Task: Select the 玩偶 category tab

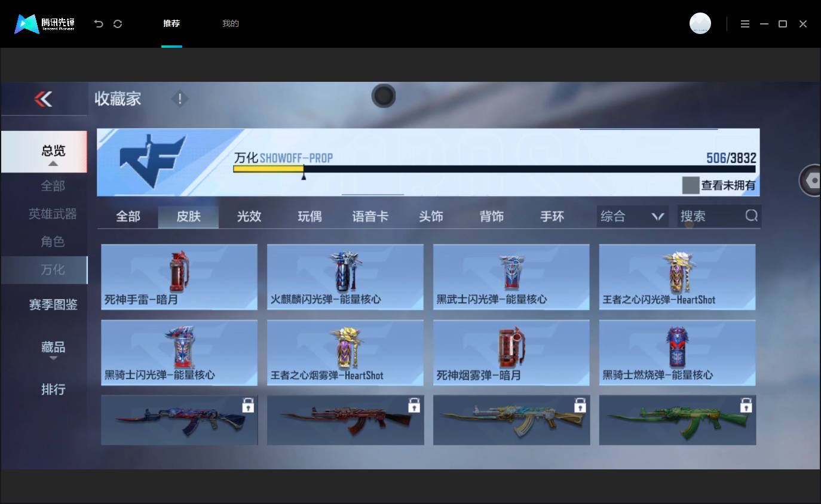Action: tap(310, 216)
